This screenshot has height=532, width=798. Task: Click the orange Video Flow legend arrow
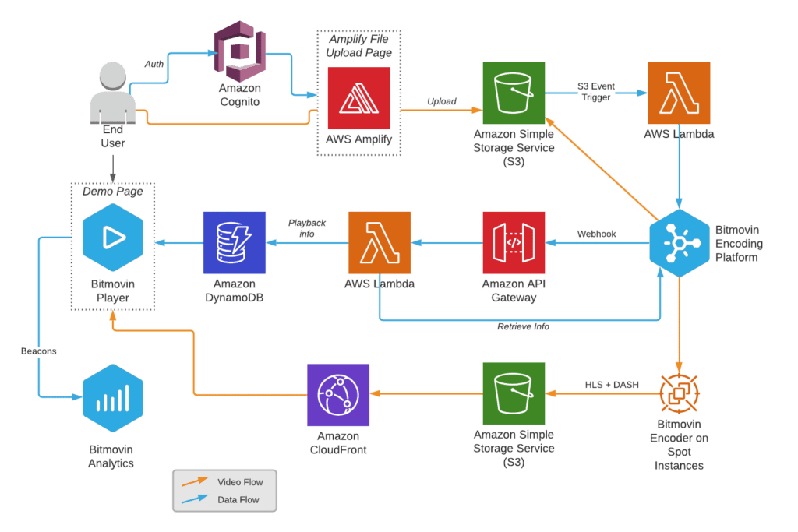[195, 481]
